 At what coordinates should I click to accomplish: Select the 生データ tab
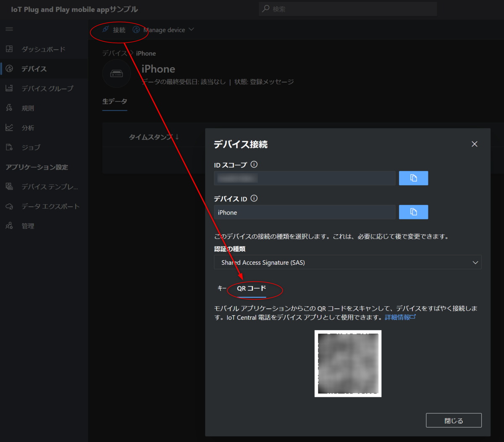115,102
